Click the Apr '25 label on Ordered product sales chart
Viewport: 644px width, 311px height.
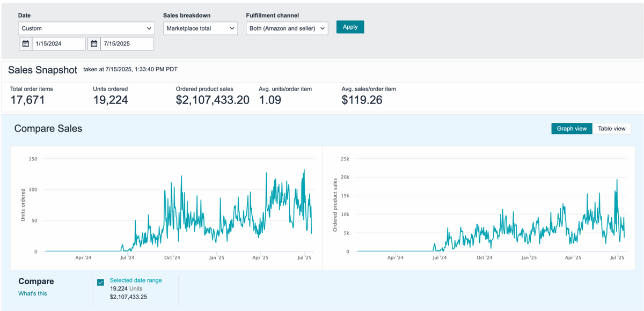pyautogui.click(x=573, y=258)
